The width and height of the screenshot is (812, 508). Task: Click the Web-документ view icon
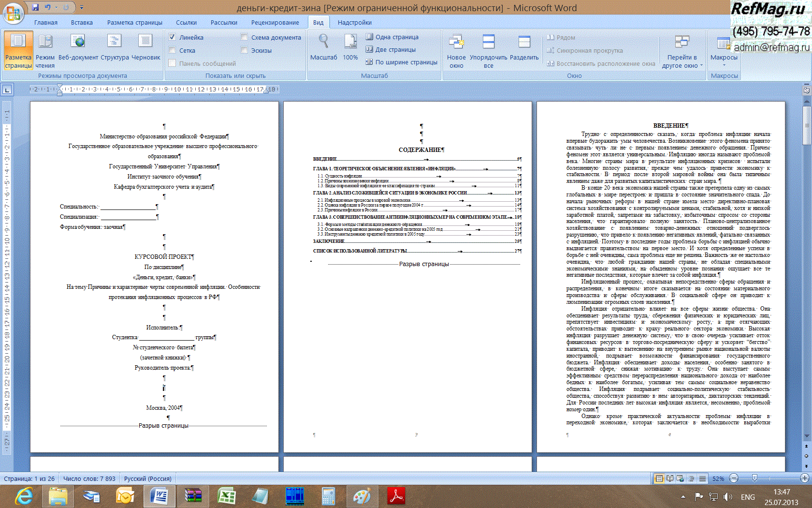click(78, 42)
